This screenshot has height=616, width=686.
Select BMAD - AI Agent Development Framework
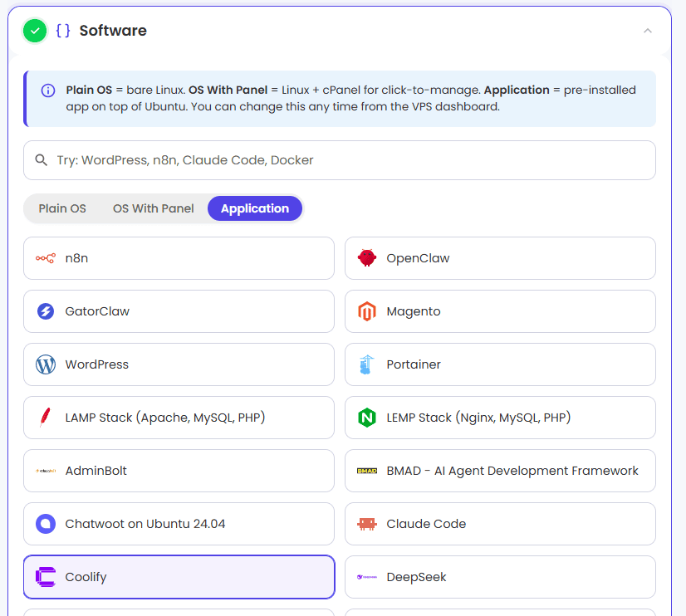[500, 471]
